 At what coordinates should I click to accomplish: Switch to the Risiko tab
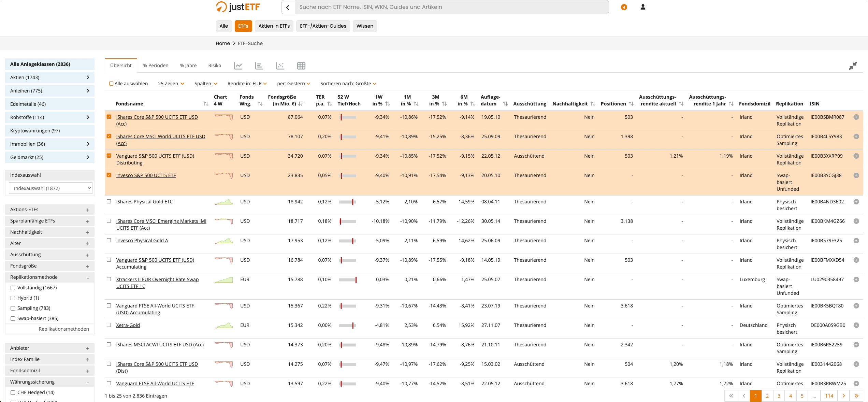point(215,66)
